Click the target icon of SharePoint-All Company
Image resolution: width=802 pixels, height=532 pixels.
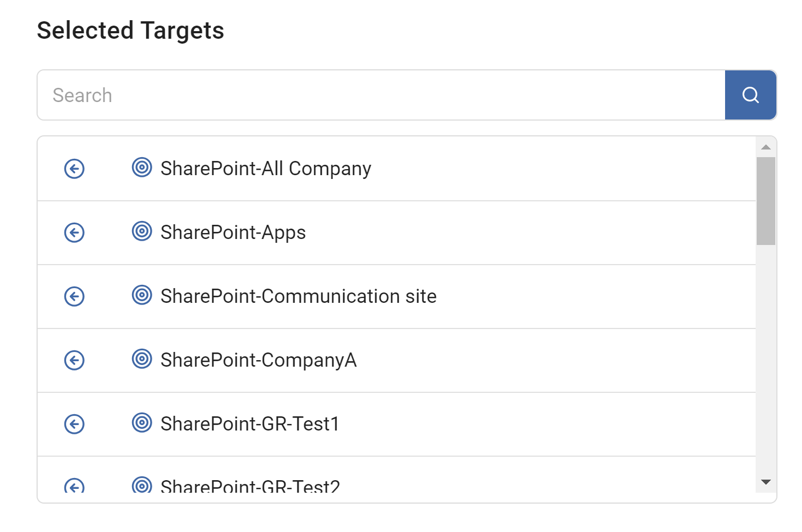142,167
